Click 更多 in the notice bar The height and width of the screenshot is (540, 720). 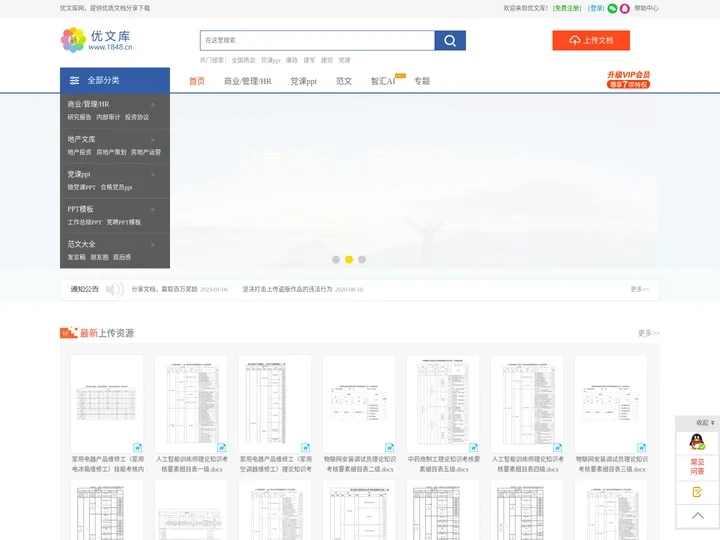[640, 289]
